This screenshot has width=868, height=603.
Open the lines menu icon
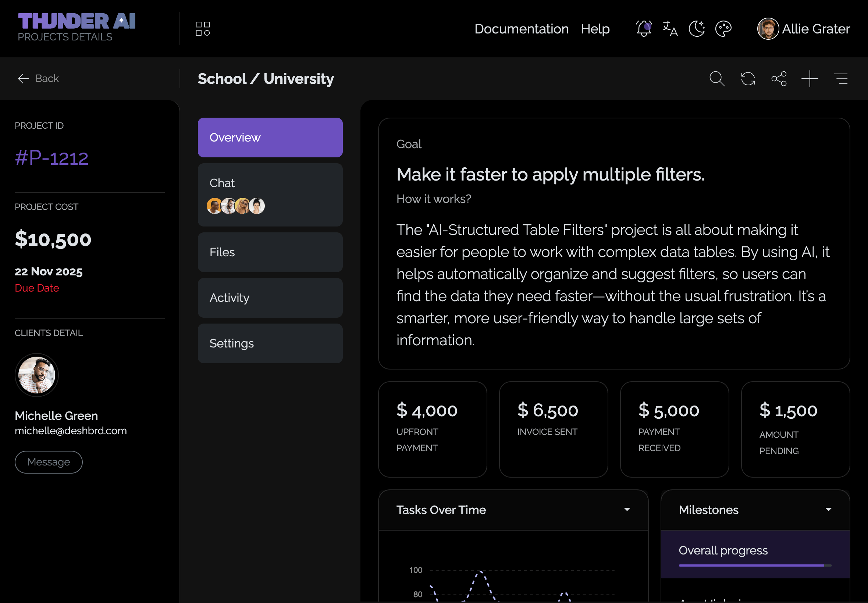[841, 79]
